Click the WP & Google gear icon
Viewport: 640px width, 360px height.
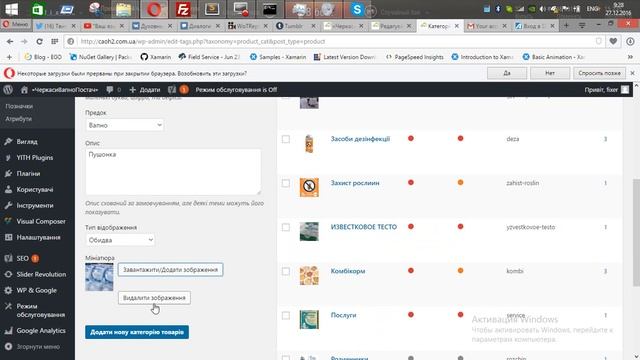(8, 290)
